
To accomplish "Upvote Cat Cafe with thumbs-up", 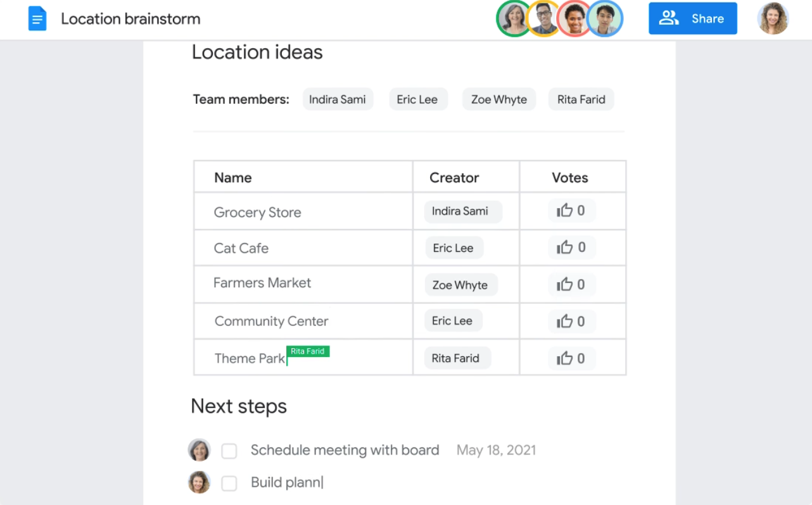I will (x=564, y=247).
